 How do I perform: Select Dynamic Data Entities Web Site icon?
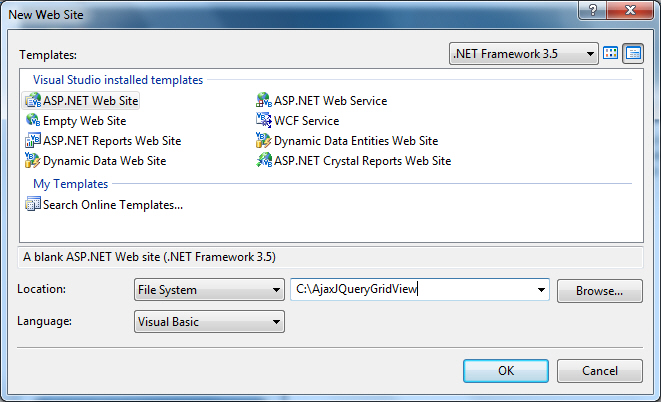pyautogui.click(x=264, y=140)
